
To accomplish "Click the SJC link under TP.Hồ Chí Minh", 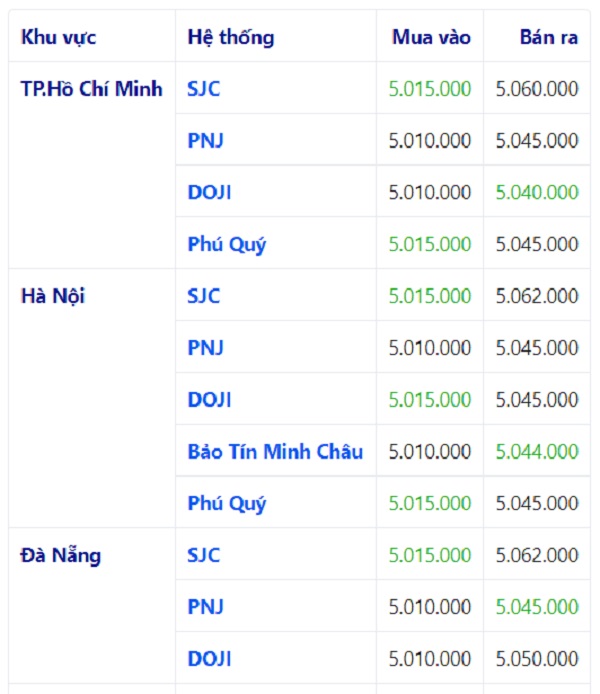I will (x=203, y=89).
